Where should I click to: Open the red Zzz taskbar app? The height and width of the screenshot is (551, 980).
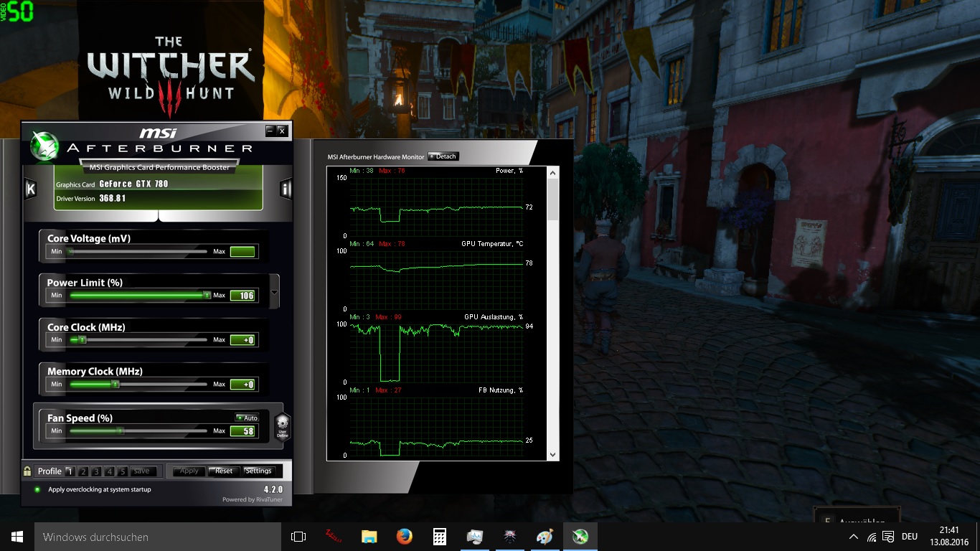(334, 537)
